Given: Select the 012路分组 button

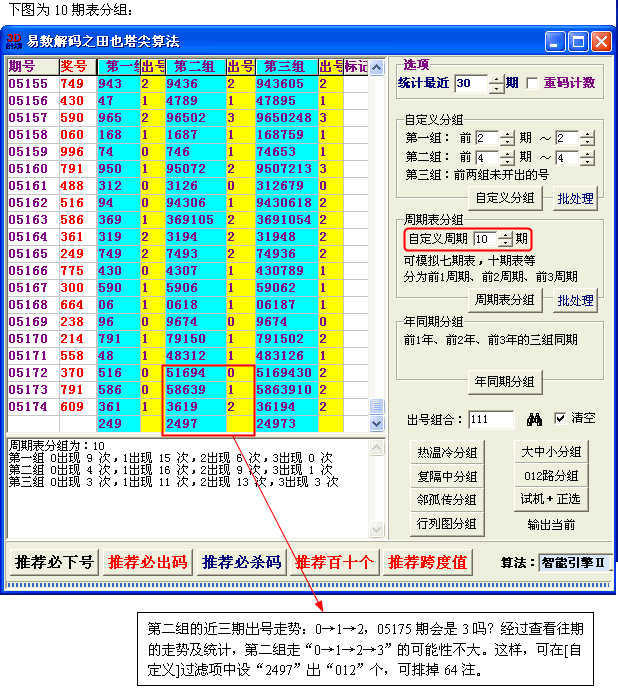Looking at the screenshot, I should tap(550, 475).
